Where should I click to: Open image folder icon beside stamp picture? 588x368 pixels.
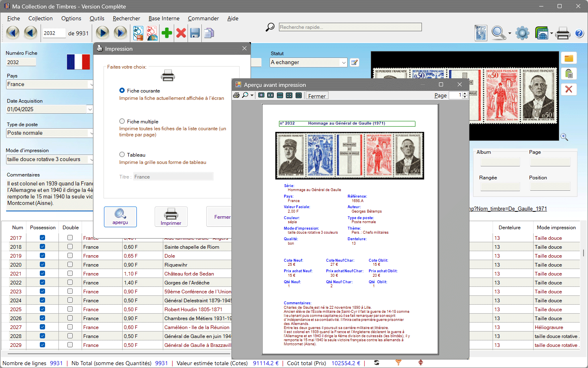coord(569,58)
